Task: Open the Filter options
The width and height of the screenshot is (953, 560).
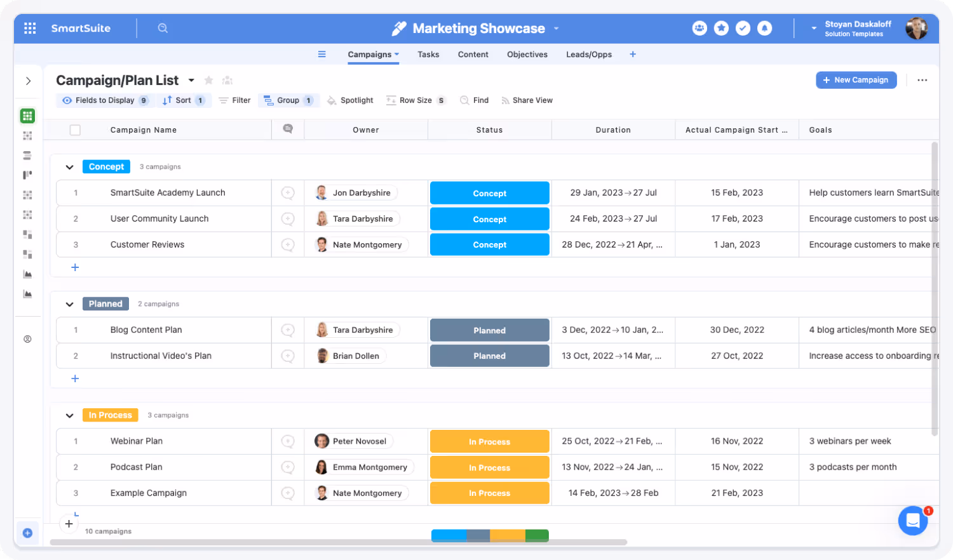Action: [234, 100]
